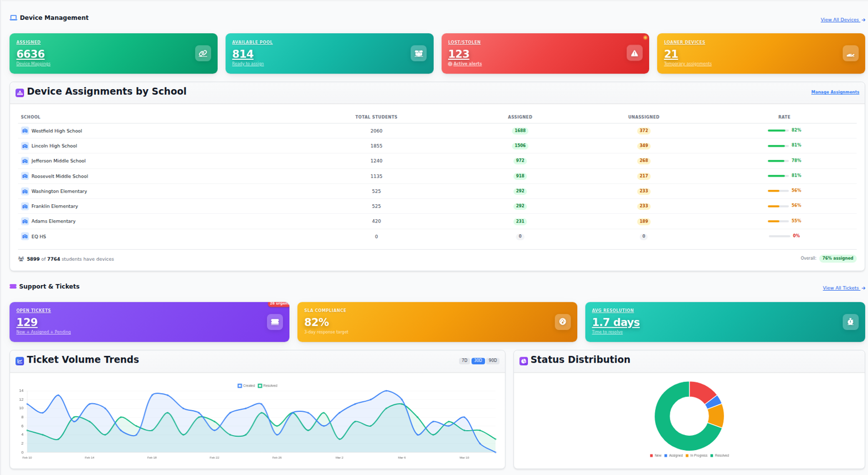This screenshot has height=475, width=868.
Task: Click the Open Tickets card icon
Action: (275, 322)
